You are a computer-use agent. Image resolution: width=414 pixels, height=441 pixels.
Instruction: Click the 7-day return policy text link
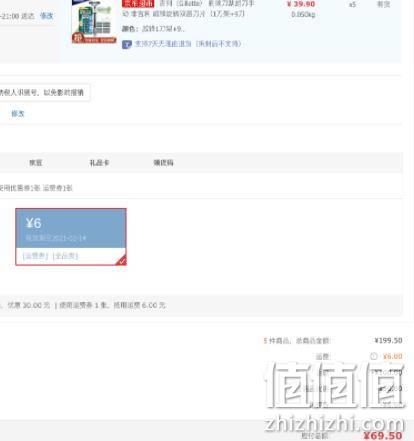tap(187, 44)
